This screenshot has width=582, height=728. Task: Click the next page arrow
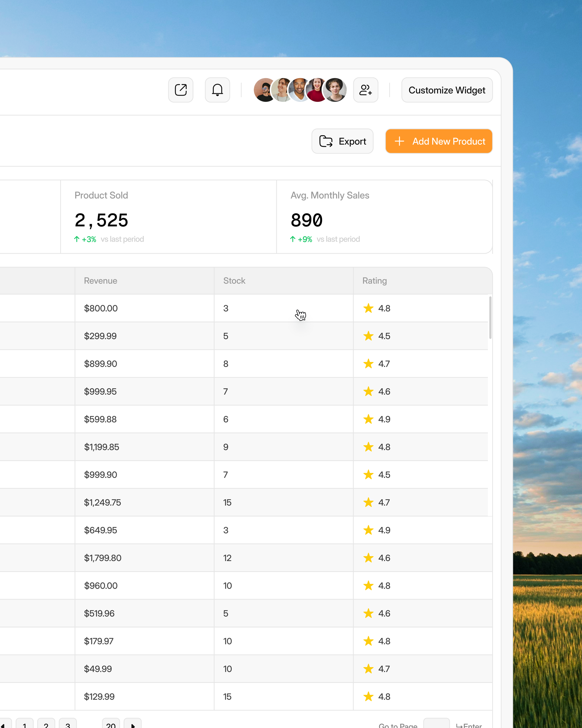pos(133,723)
